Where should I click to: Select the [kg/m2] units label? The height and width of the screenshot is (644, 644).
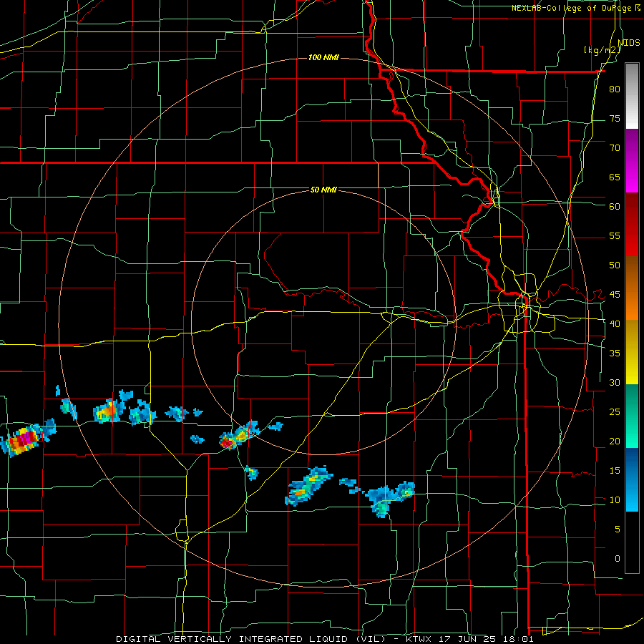tap(602, 50)
